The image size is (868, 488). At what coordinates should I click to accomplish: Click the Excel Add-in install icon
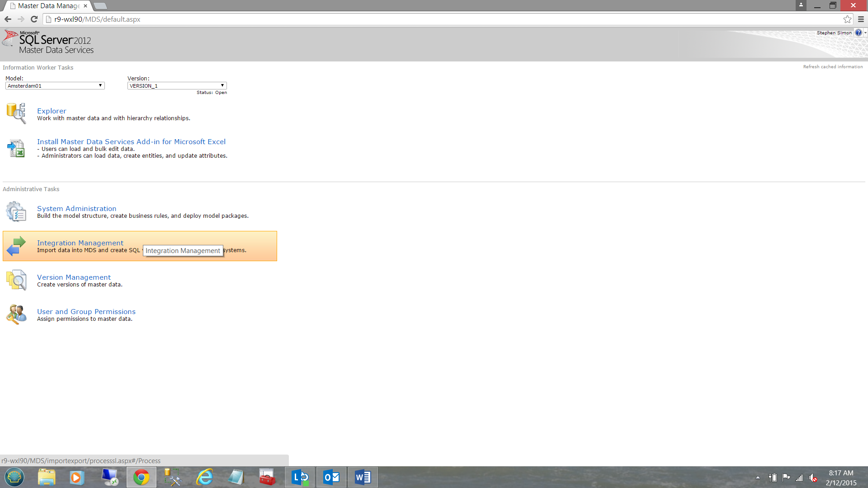coord(16,148)
